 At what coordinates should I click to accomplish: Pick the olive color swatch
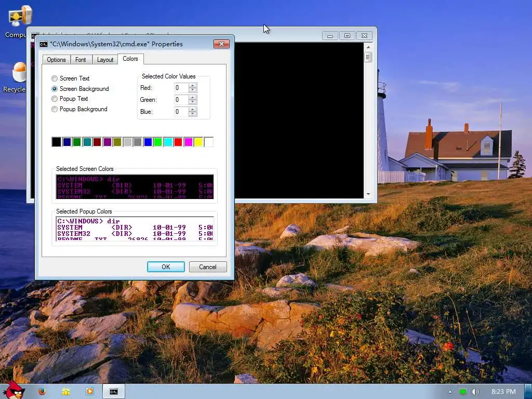coord(117,142)
